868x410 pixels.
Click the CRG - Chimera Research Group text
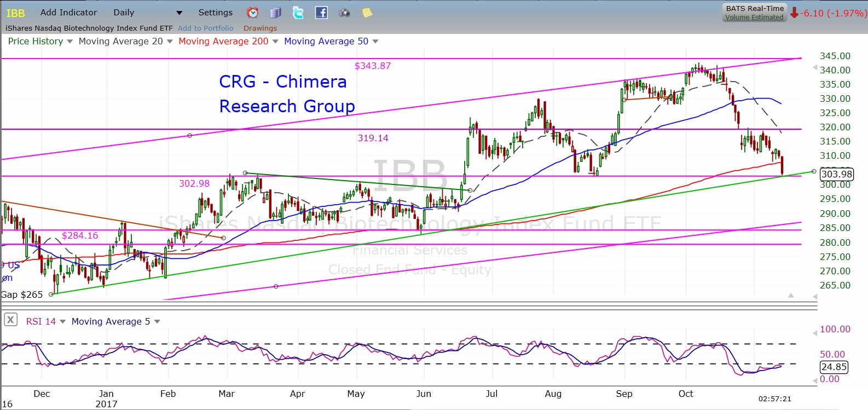287,94
